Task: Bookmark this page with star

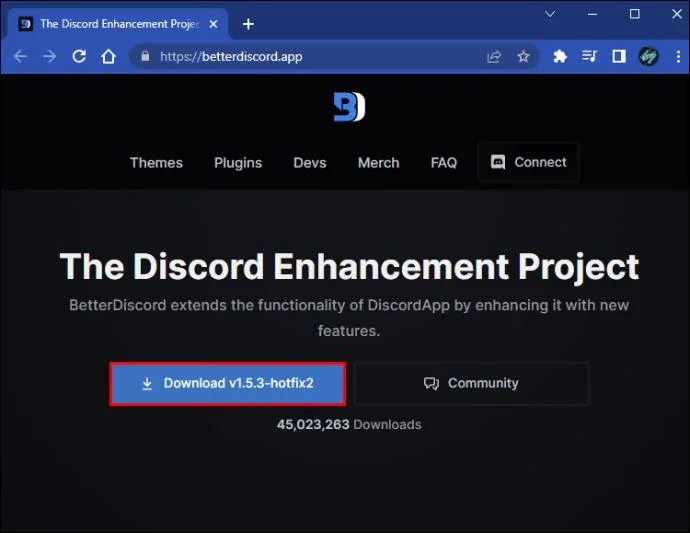Action: (x=523, y=56)
